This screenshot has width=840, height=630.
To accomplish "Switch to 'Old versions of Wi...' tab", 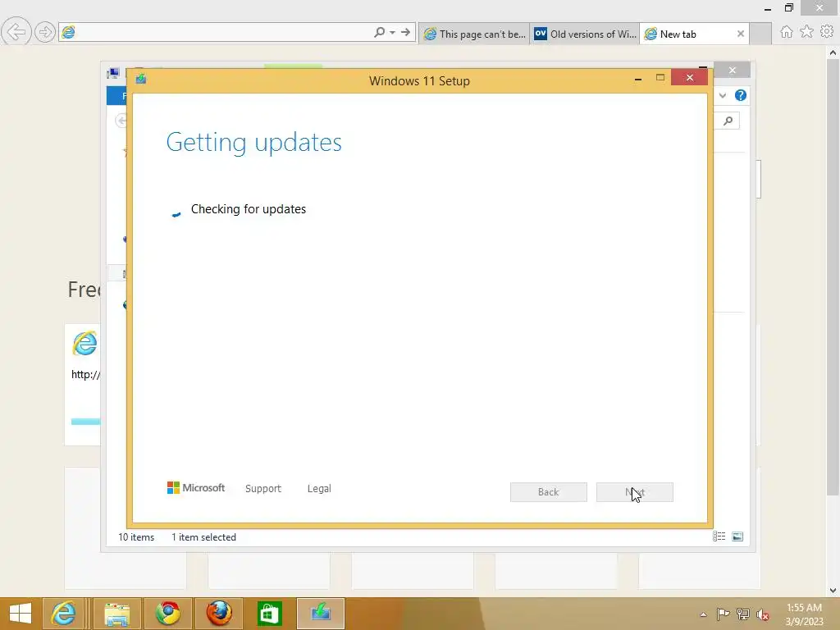I will coord(584,34).
